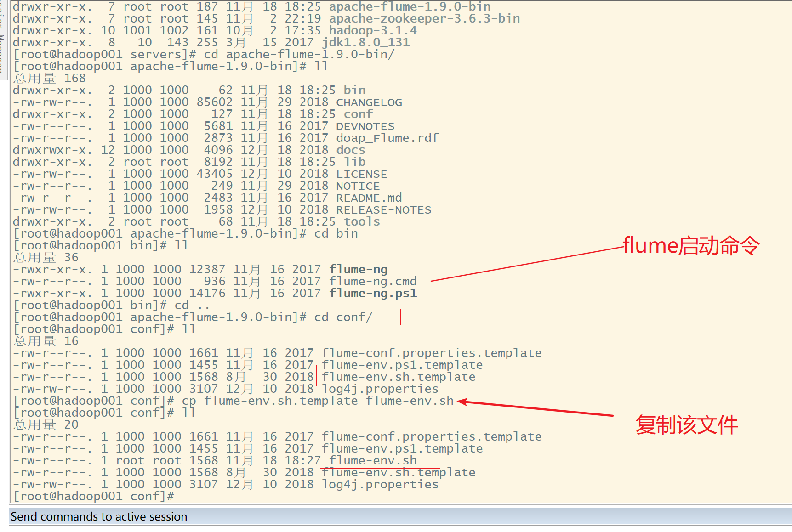Click the LICENSE file name
Screen dimensions: 792x532
click(x=362, y=174)
